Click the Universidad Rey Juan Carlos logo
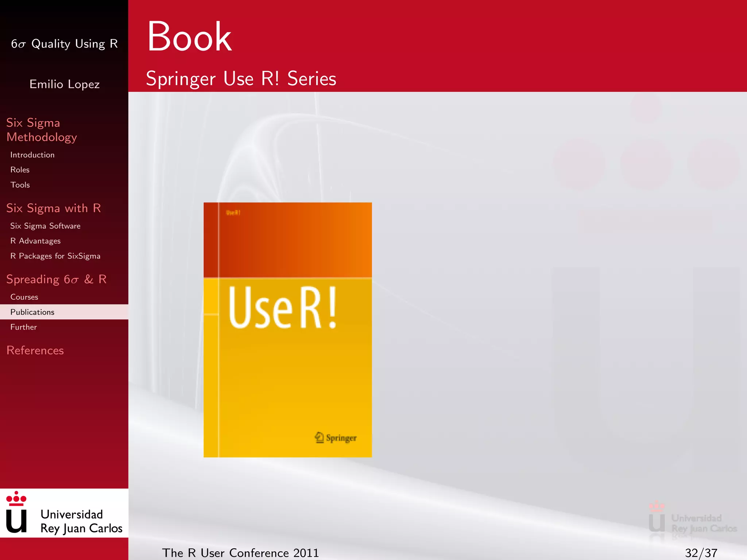Screen dimensions: 747x560 click(64, 513)
